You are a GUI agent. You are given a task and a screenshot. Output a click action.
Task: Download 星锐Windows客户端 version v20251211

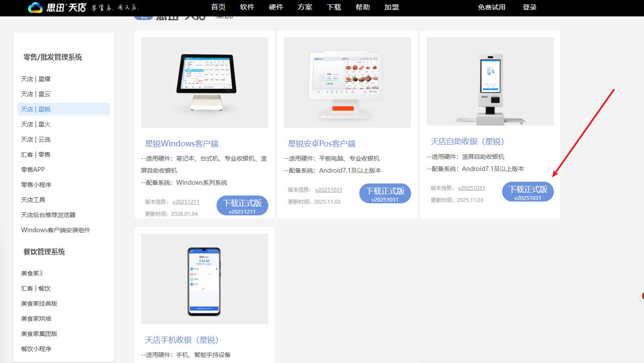tap(242, 206)
